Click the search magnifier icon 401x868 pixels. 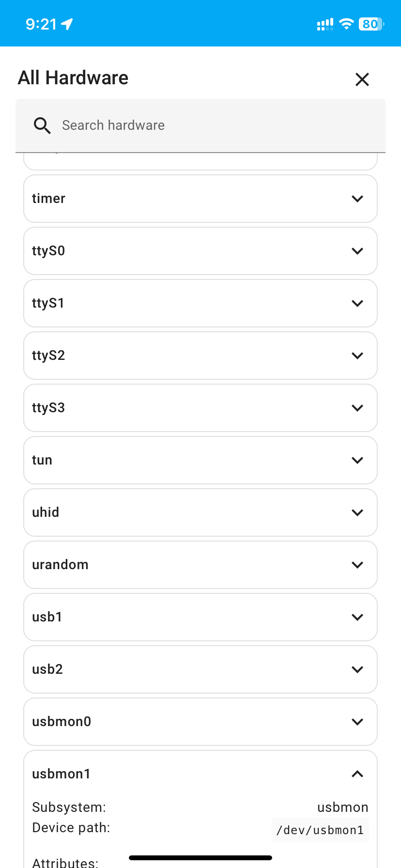tap(42, 125)
